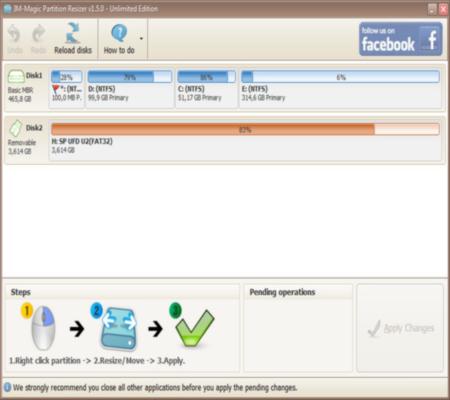Image resolution: width=450 pixels, height=400 pixels.
Task: Open the How to do help icon
Action: 119,33
